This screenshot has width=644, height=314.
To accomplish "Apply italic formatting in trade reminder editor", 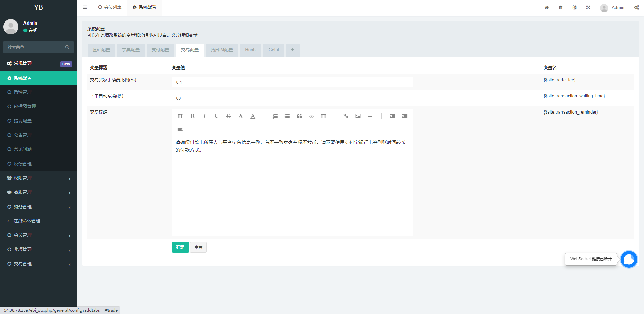I will [204, 116].
